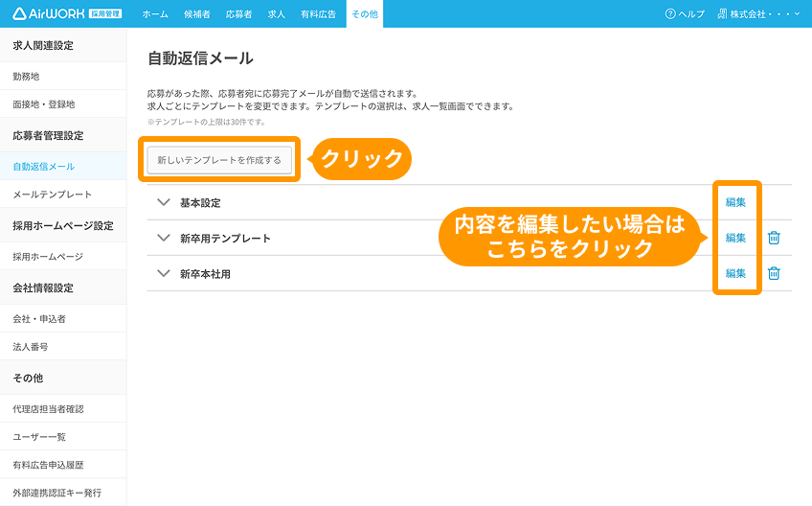Click the 会社情報設定 section heading
This screenshot has height=506, width=812.
[x=43, y=287]
